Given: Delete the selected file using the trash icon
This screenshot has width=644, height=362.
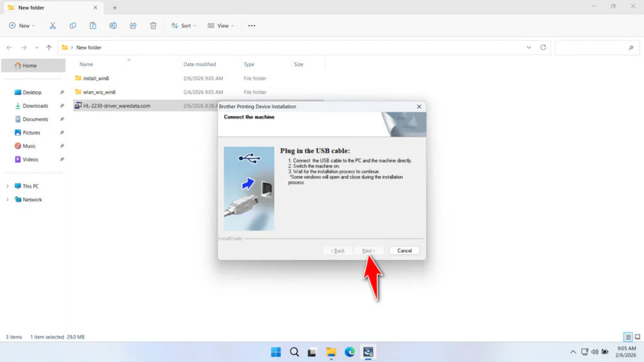Looking at the screenshot, I should (153, 25).
